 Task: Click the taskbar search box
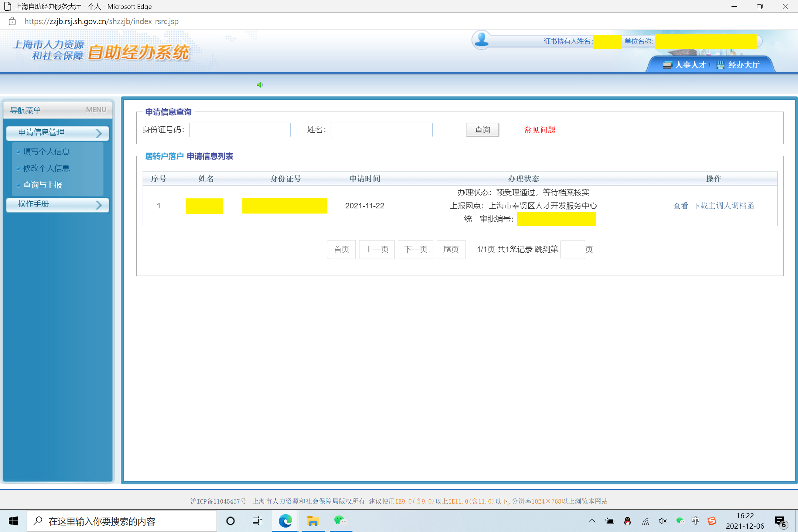(x=122, y=521)
